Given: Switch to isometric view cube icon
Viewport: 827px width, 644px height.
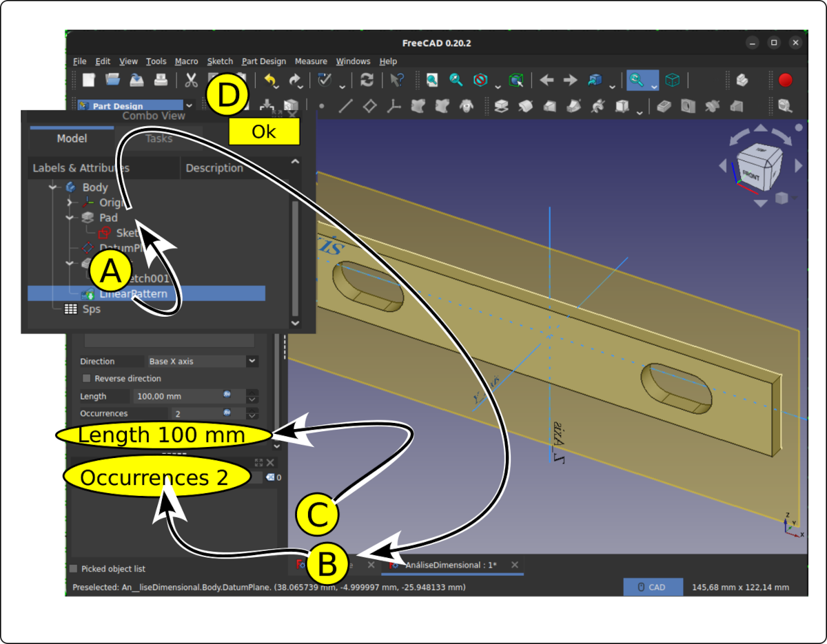Looking at the screenshot, I should coord(673,80).
